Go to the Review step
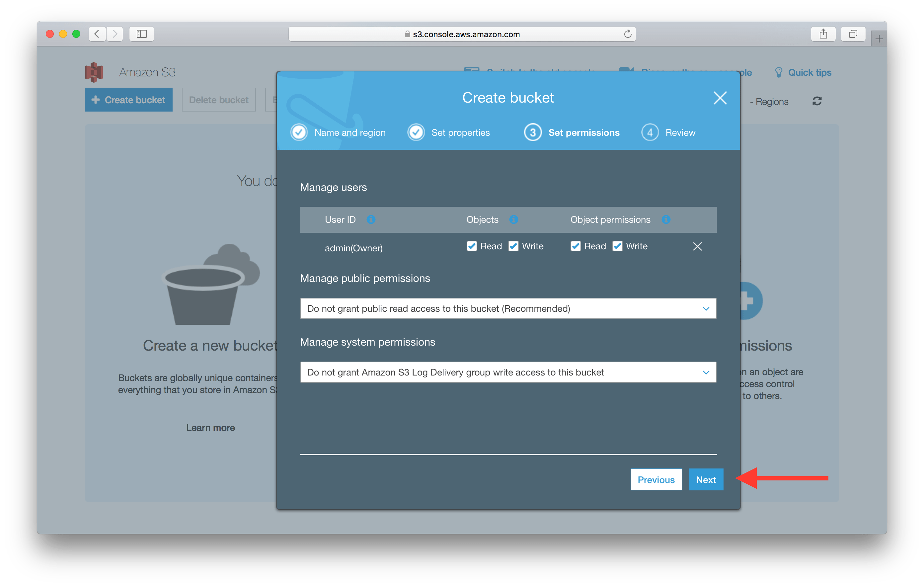 click(669, 132)
